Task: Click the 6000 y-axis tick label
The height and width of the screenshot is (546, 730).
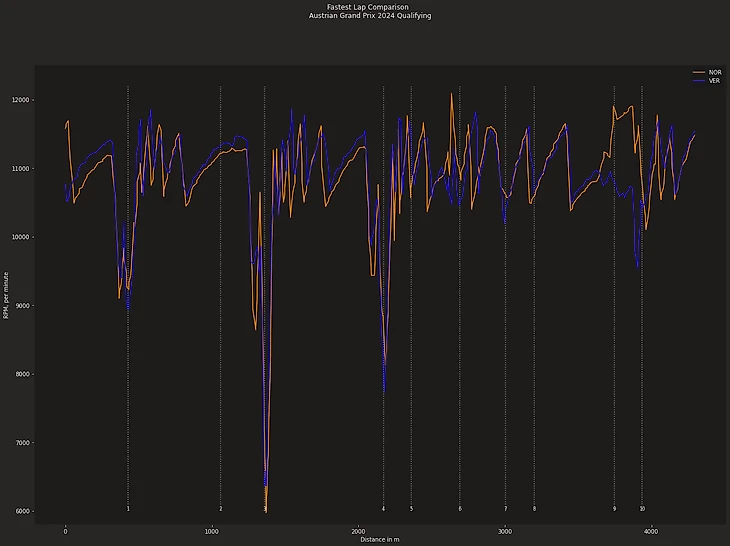Action: (23, 511)
